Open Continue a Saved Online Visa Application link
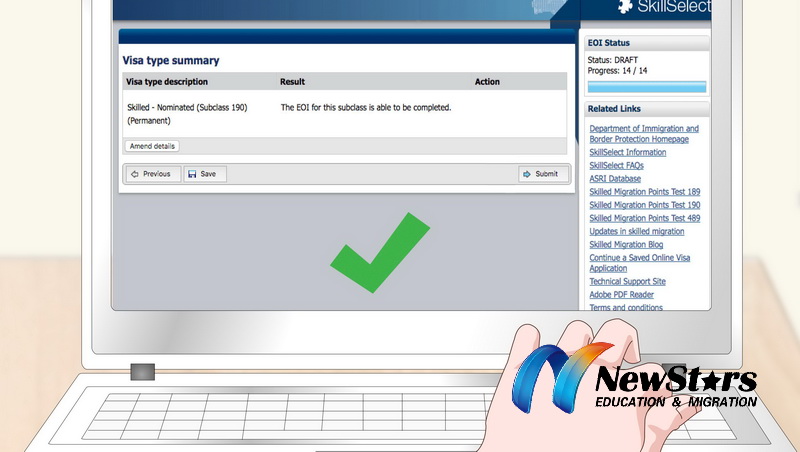 click(639, 263)
